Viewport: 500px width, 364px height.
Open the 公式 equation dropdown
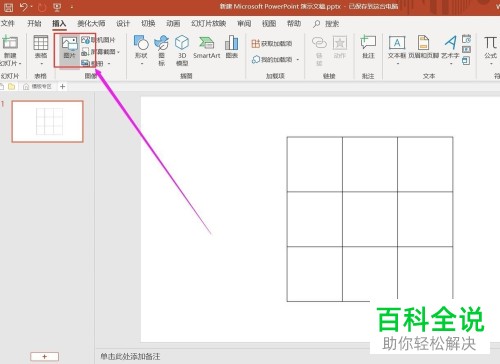tap(490, 50)
